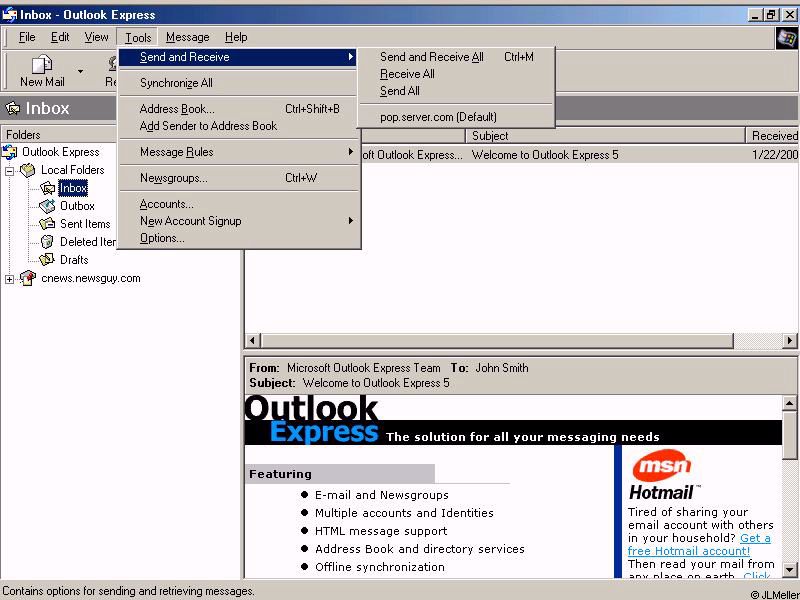Open the Edit menu
The width and height of the screenshot is (800, 600).
(x=60, y=37)
